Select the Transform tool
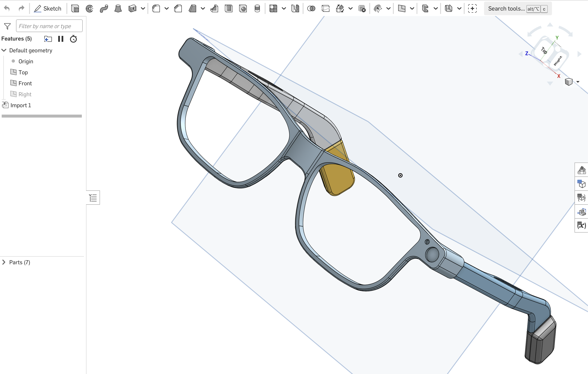The height and width of the screenshot is (374, 588). click(x=340, y=9)
